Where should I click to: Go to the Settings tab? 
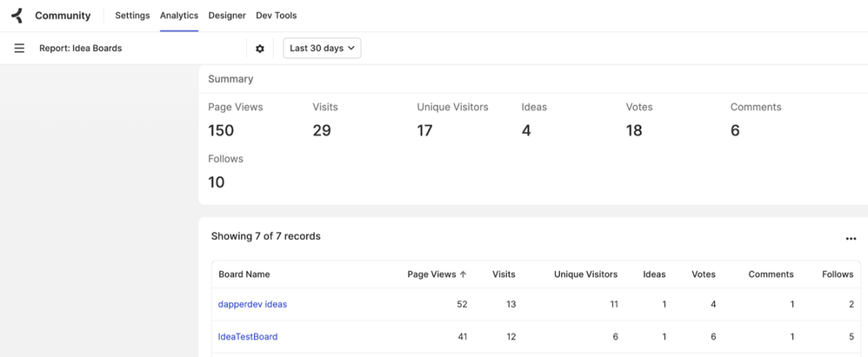tap(132, 16)
